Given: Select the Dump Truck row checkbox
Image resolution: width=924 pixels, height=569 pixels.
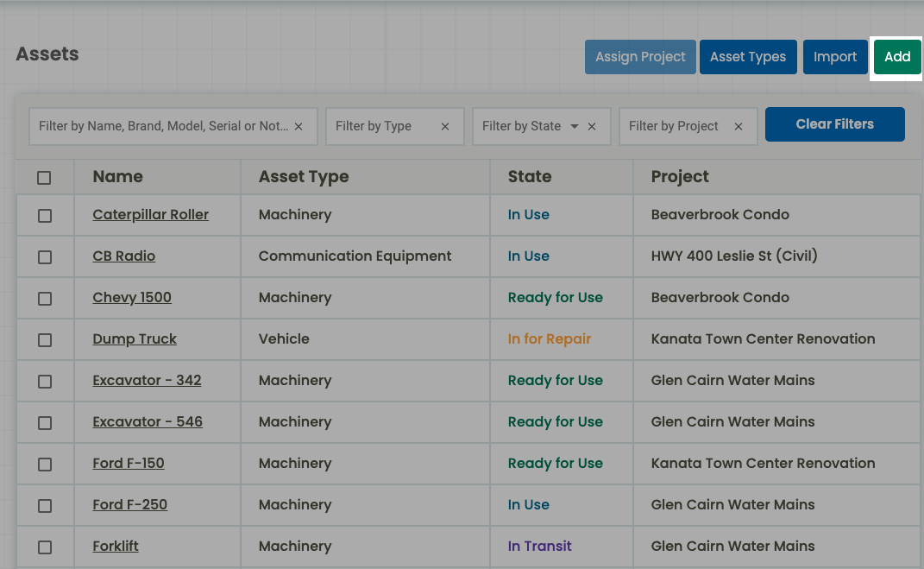Looking at the screenshot, I should (45, 340).
